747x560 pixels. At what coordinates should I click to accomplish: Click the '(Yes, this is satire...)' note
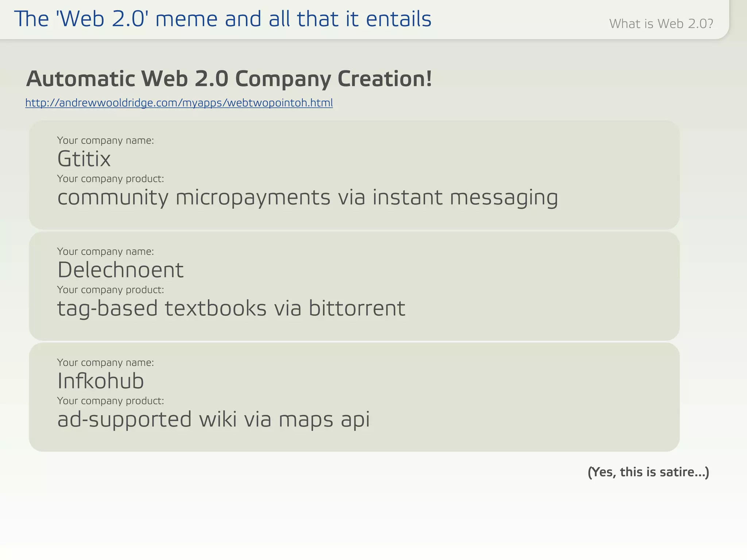[649, 472]
